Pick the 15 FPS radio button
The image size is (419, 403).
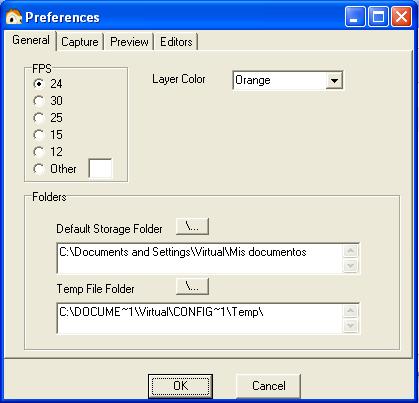pyautogui.click(x=39, y=135)
